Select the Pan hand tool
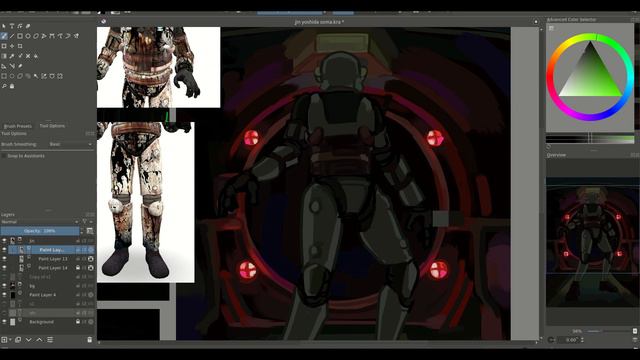640x360 pixels. [12, 86]
